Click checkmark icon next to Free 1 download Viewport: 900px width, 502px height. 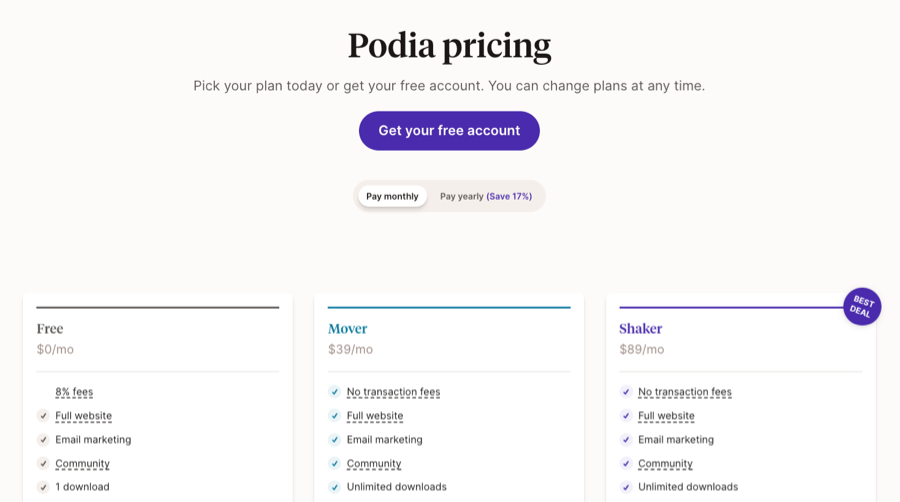point(43,487)
